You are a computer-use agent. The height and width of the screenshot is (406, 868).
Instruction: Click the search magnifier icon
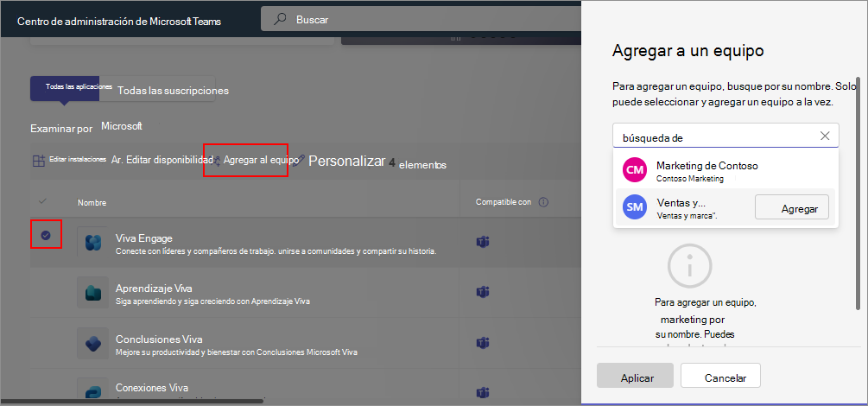(x=281, y=19)
